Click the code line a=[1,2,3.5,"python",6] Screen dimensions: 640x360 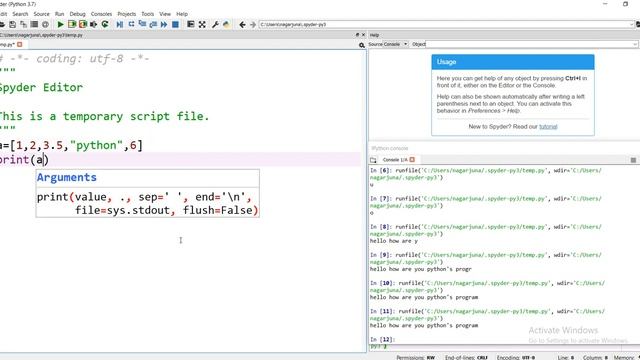pyautogui.click(x=71, y=145)
